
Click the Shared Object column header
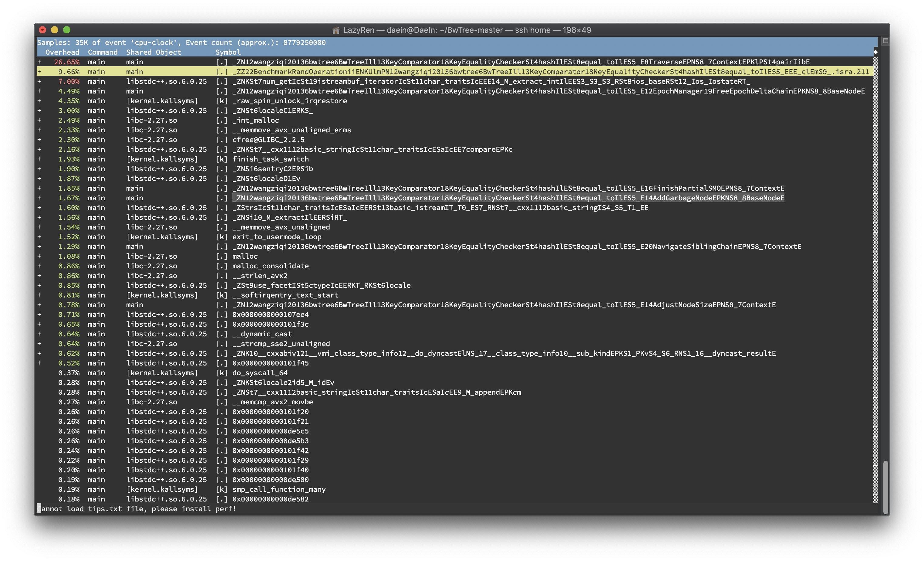pos(154,52)
